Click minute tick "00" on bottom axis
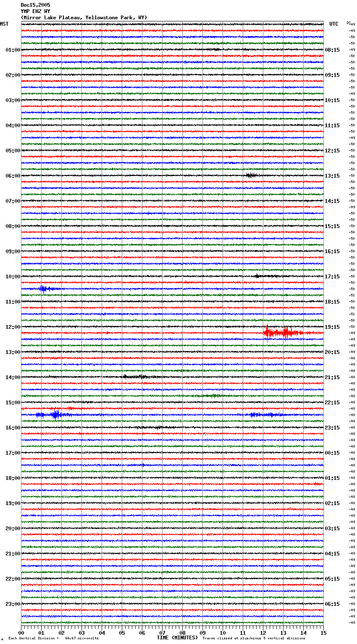This screenshot has width=357, height=644. point(21,633)
